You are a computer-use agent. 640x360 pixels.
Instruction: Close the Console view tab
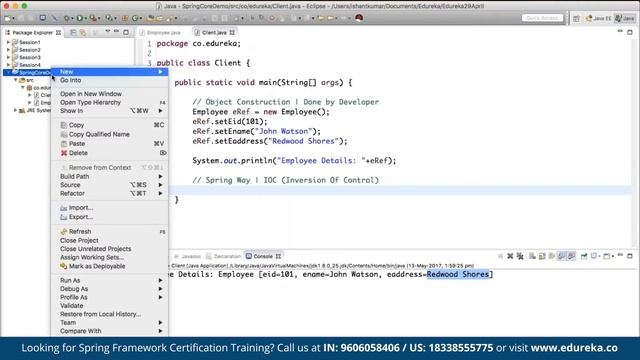click(x=278, y=256)
